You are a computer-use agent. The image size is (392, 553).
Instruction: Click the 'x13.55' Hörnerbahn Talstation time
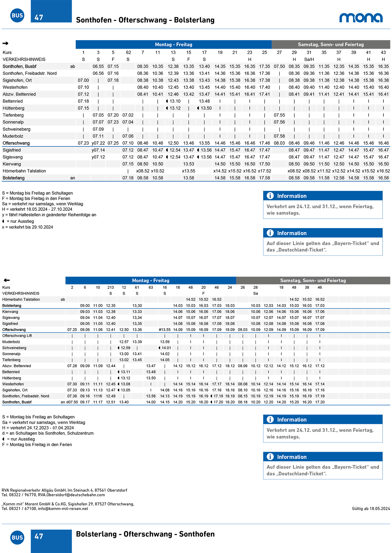[189, 171]
